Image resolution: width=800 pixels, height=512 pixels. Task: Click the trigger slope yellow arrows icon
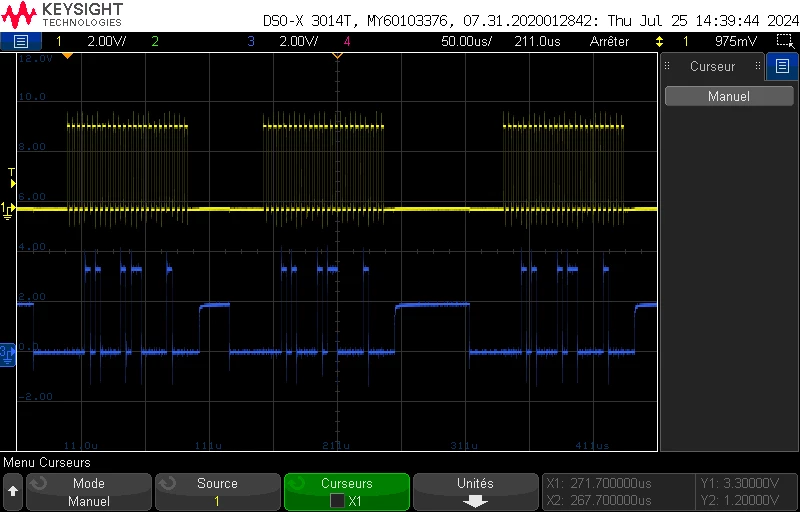pos(660,41)
